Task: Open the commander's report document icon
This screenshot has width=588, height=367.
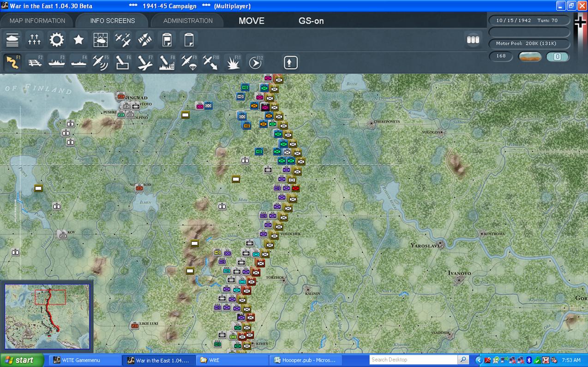Action: coord(167,40)
